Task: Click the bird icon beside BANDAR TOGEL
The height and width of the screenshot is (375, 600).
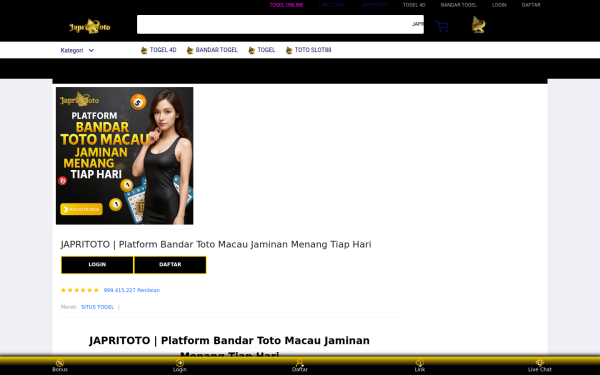Action: (190, 50)
